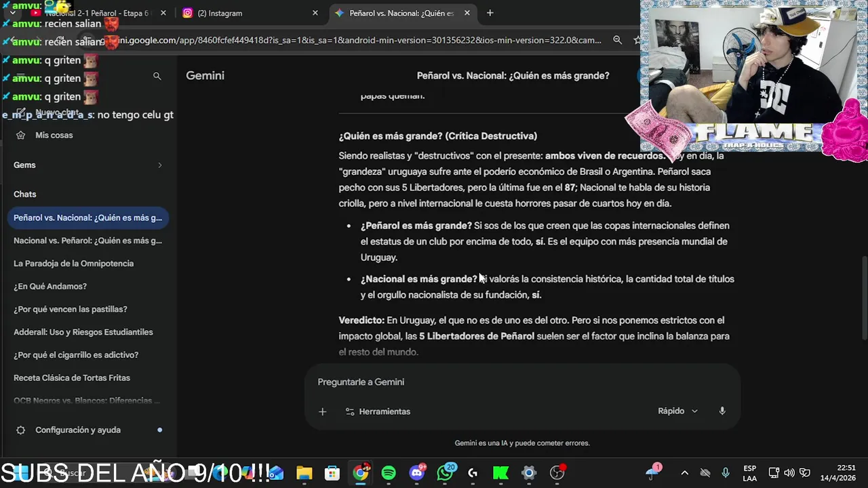Image resolution: width=868 pixels, height=488 pixels.
Task: Open chat 'Peñarol vs. Nacional: ¿Quién es más g...'
Action: pos(87,218)
